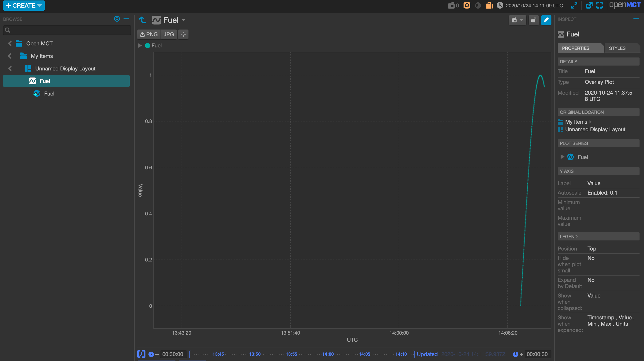Viewport: 644px width, 361px height.
Task: Select the Properties tab in Inspector
Action: (576, 48)
